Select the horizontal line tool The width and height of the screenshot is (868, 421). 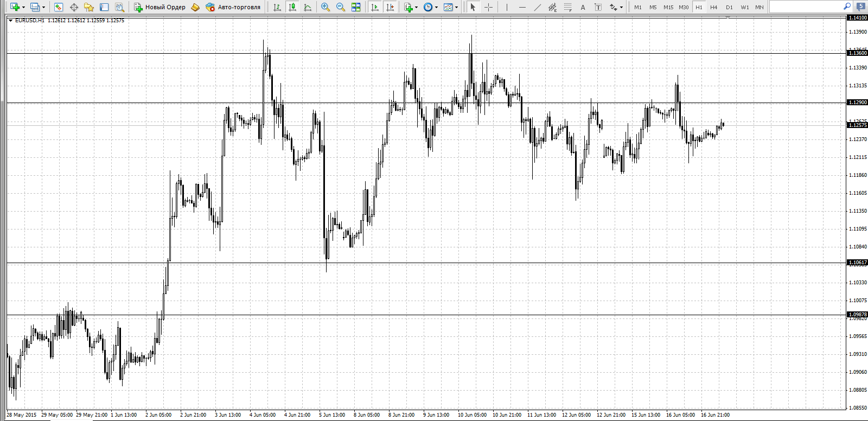coord(522,7)
